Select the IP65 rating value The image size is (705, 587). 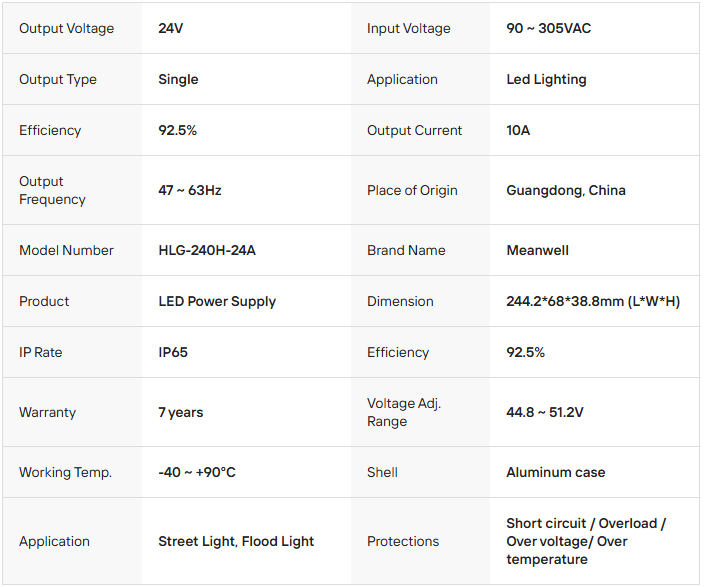coord(173,352)
